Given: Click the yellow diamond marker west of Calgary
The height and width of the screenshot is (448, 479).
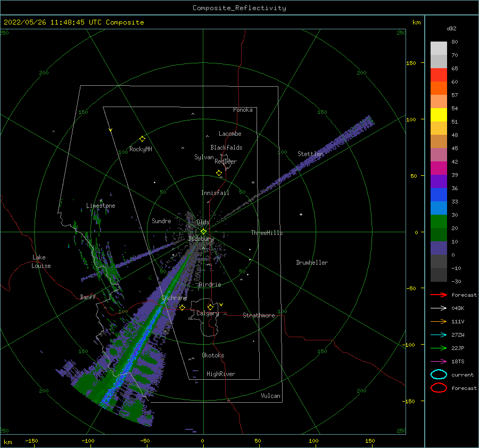Looking at the screenshot, I should 183,307.
